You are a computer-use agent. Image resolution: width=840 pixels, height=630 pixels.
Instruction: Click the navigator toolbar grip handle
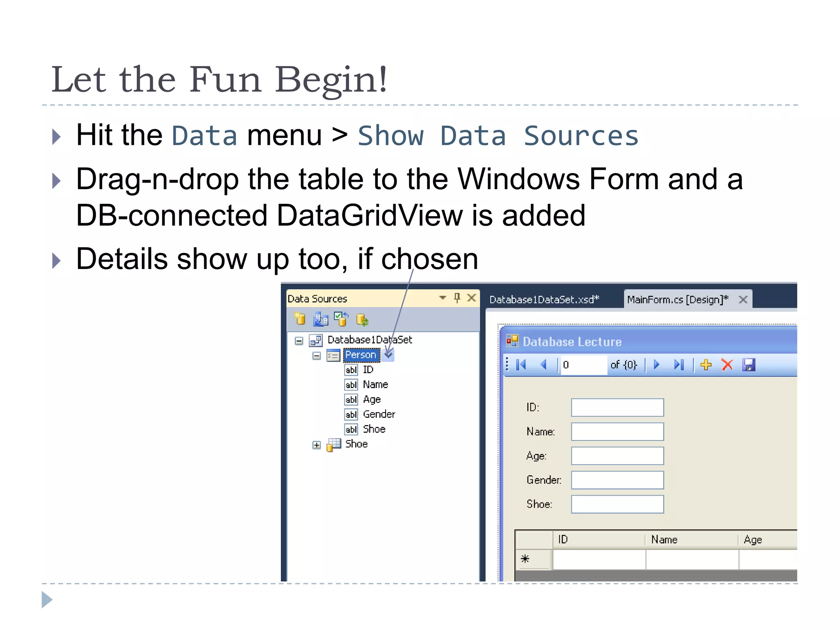(507, 364)
